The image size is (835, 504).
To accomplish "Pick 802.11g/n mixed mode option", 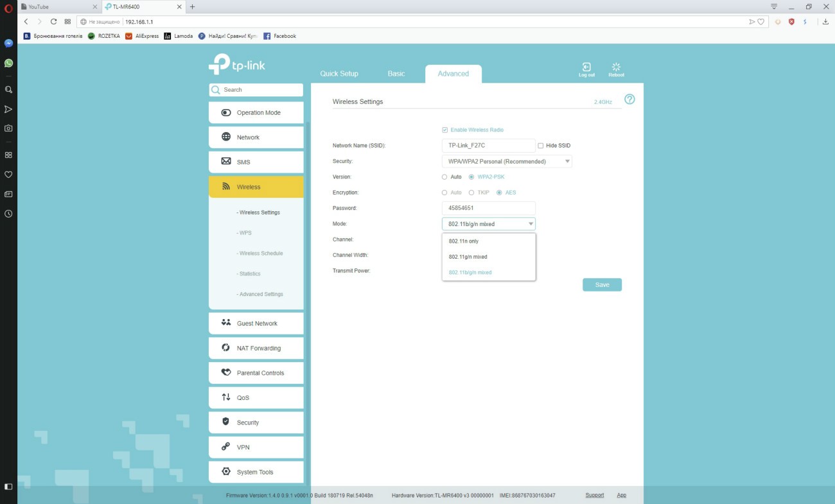I will (468, 257).
